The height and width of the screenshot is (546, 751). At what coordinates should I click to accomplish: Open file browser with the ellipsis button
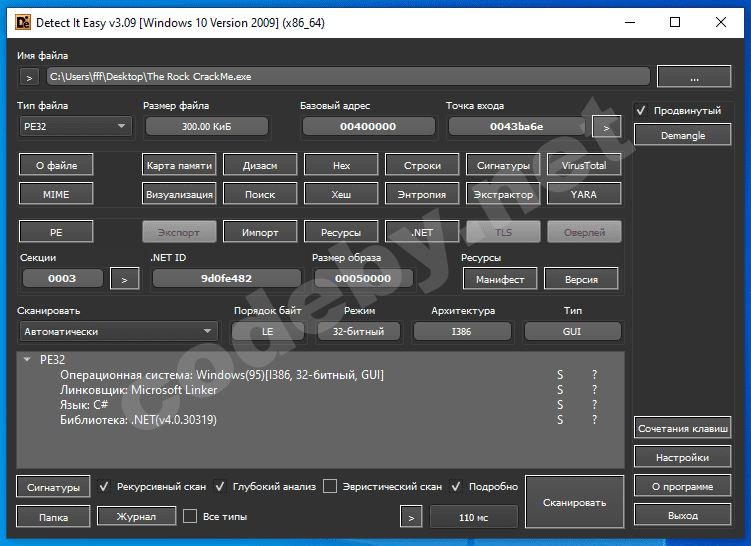[693, 77]
